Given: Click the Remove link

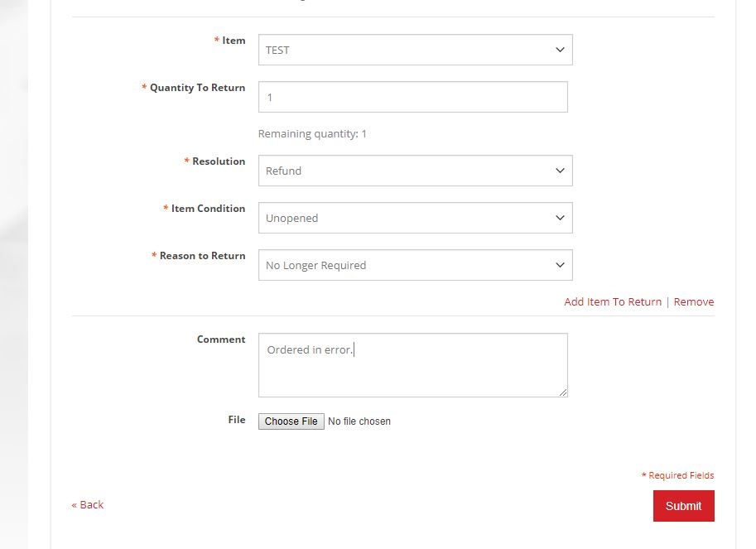Looking at the screenshot, I should [694, 301].
